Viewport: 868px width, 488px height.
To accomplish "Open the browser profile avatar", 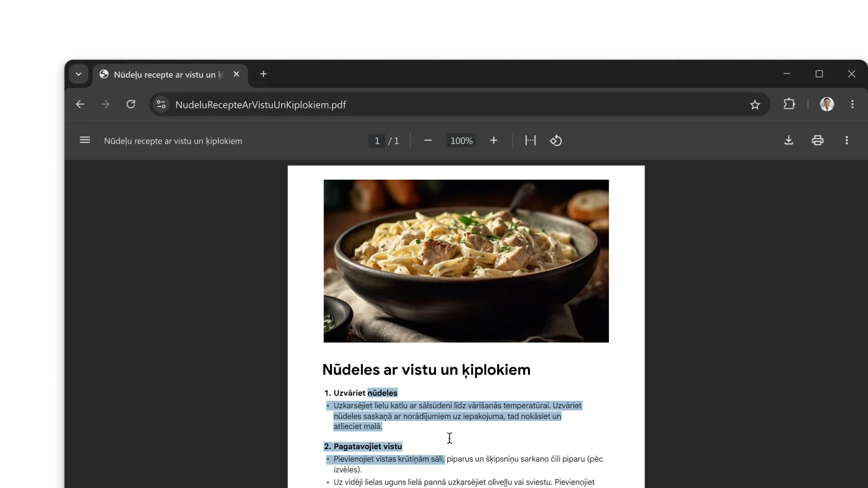I will pyautogui.click(x=826, y=104).
